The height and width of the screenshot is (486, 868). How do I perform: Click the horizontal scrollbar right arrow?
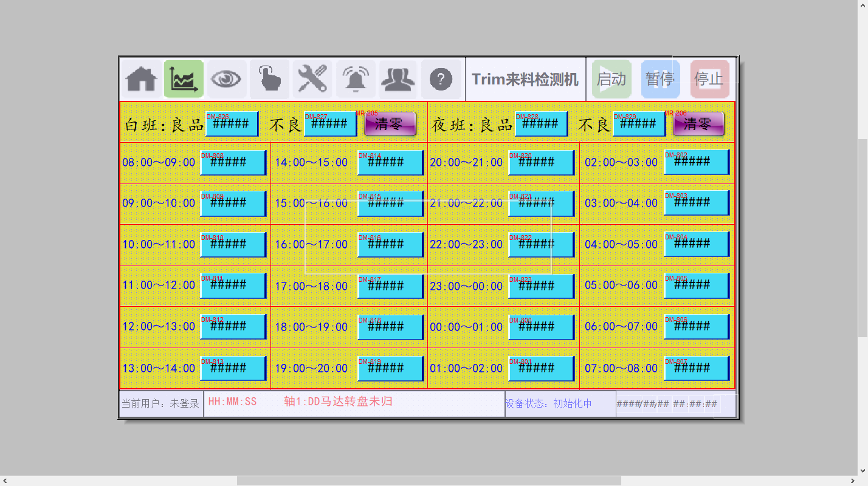[852, 481]
